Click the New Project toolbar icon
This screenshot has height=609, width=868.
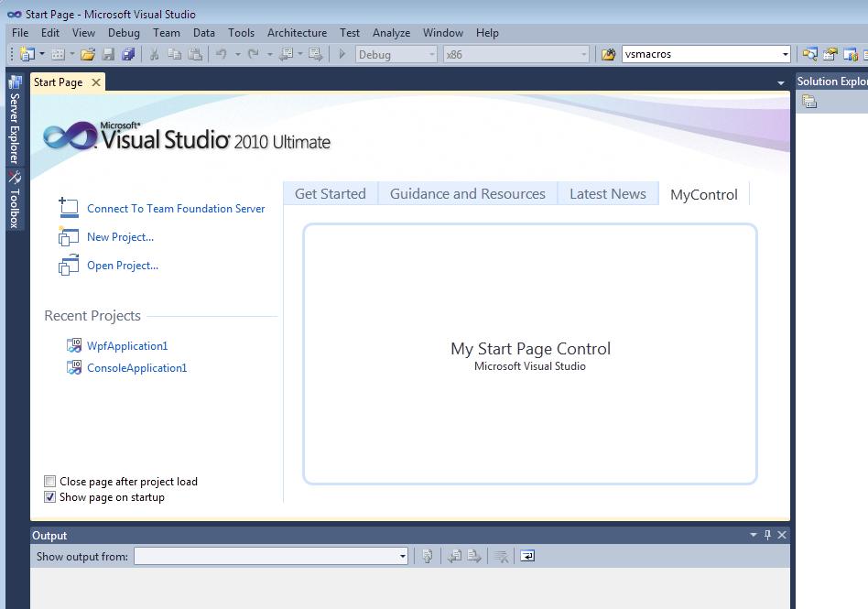(27, 55)
